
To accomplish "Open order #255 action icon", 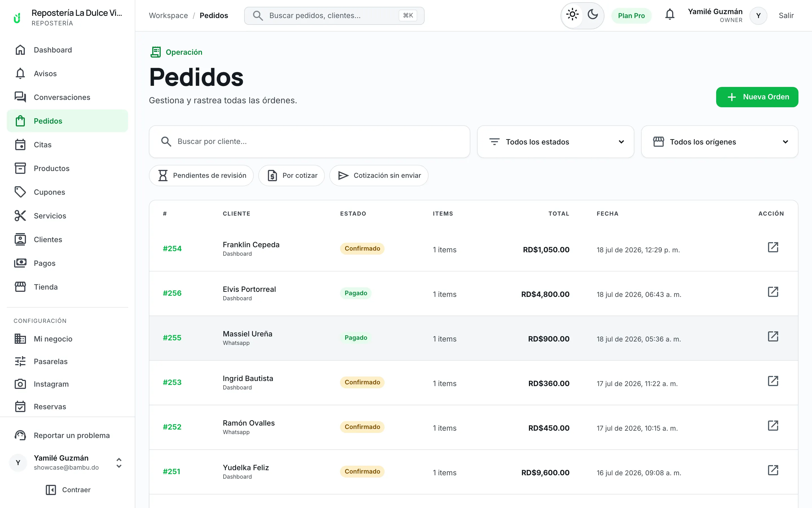I will pos(773,337).
